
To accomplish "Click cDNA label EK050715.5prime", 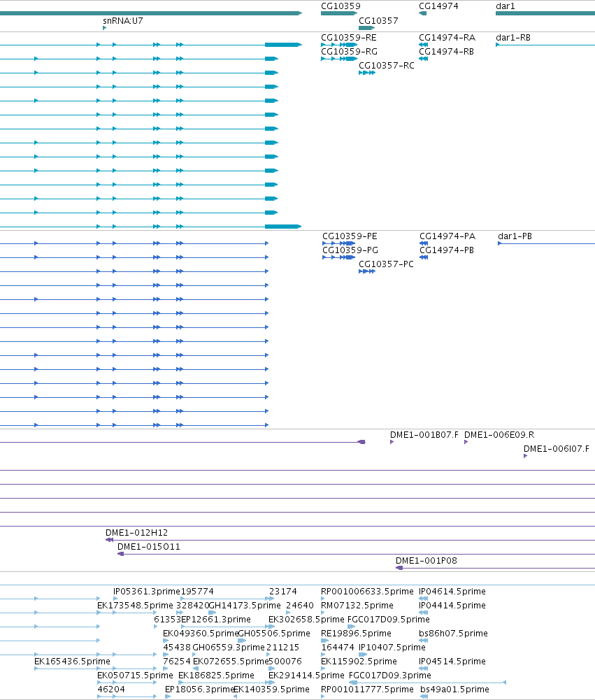I will 135,676.
